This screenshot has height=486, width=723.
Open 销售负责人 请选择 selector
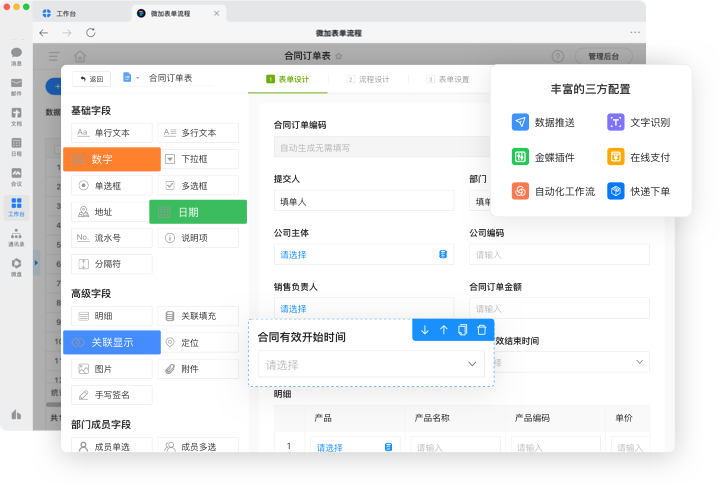point(364,308)
